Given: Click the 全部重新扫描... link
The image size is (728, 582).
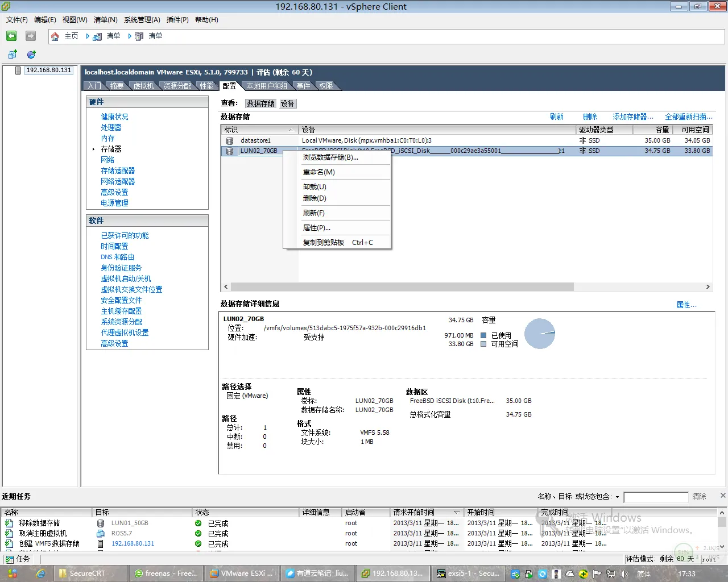Looking at the screenshot, I should tap(689, 117).
